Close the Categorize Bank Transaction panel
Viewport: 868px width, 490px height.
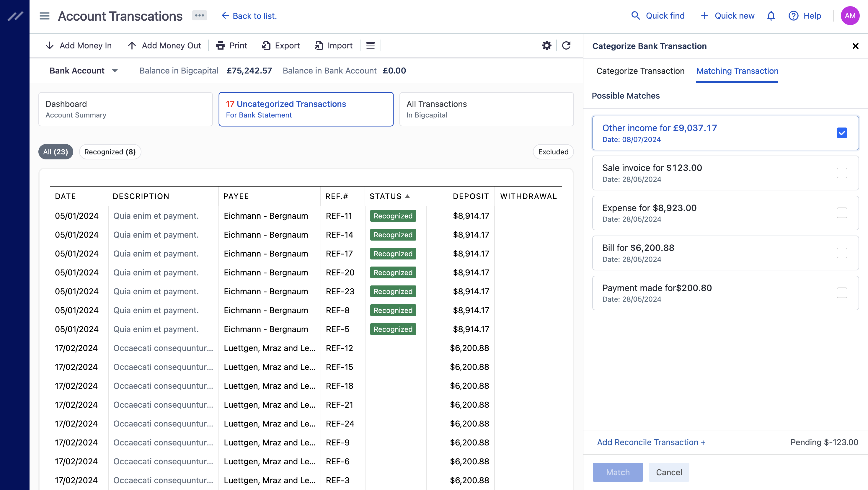855,46
